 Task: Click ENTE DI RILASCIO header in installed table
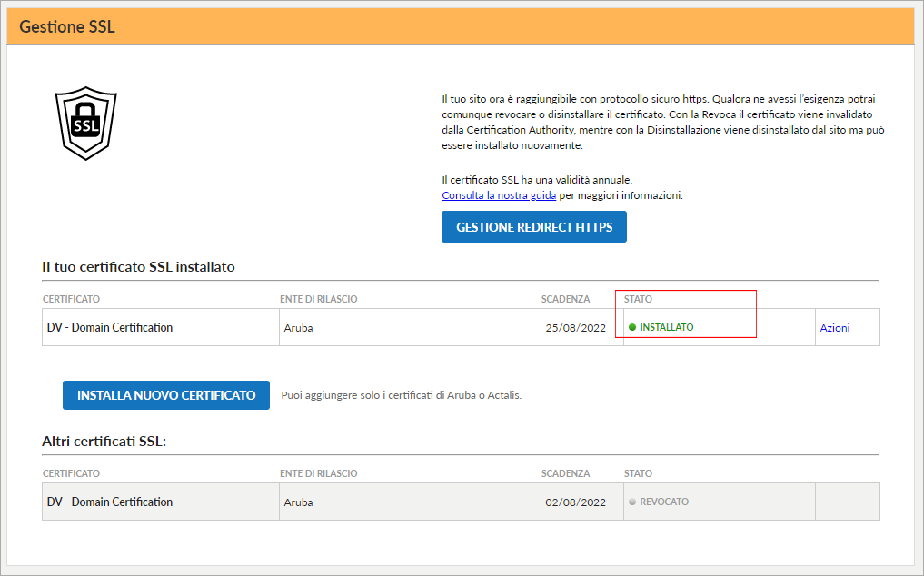pyautogui.click(x=318, y=299)
